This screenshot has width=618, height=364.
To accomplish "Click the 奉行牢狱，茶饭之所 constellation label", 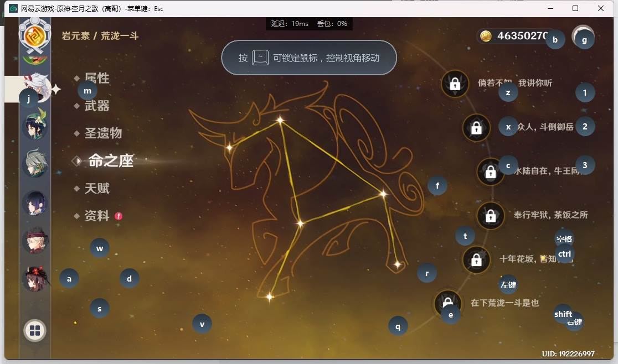I will click(550, 215).
